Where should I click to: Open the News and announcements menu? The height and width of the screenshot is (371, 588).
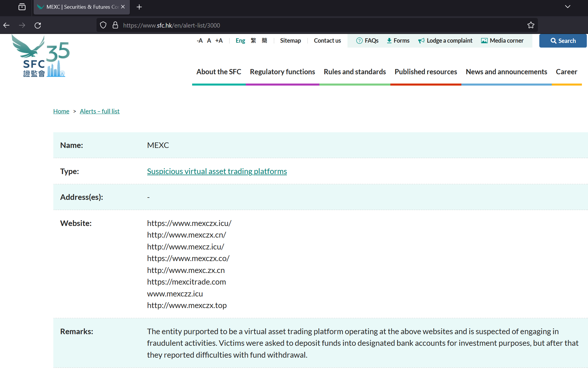pyautogui.click(x=506, y=72)
